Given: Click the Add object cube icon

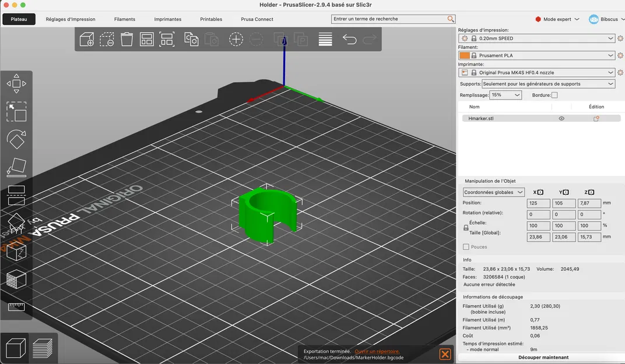Looking at the screenshot, I should 86,40.
